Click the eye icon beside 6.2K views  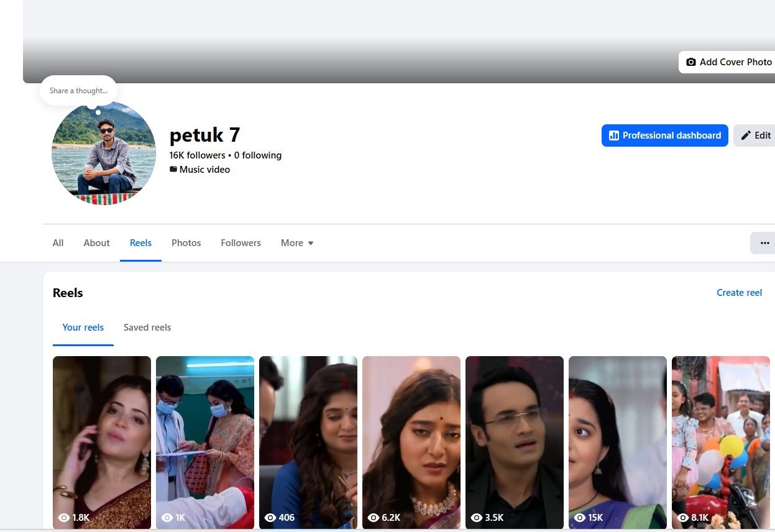tap(373, 518)
